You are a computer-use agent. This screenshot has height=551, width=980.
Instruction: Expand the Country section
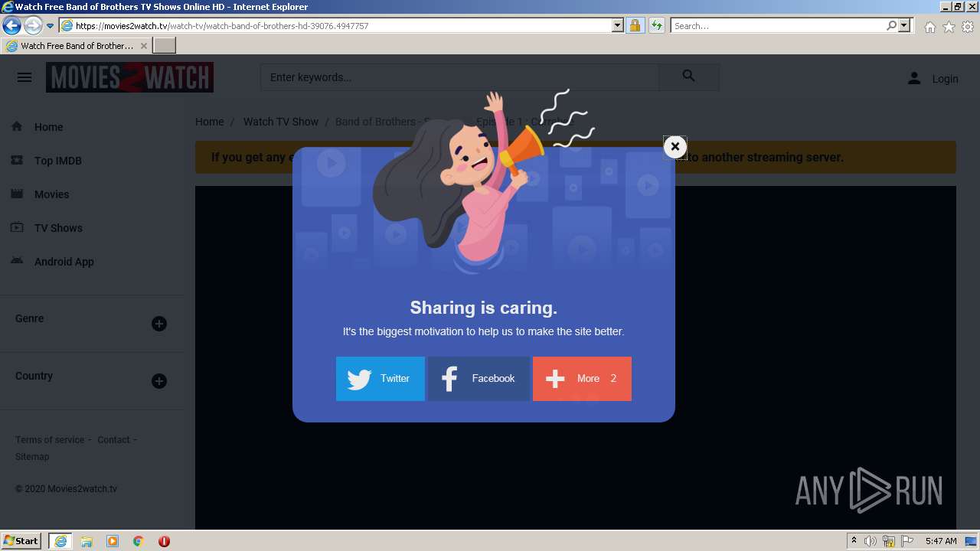[159, 381]
